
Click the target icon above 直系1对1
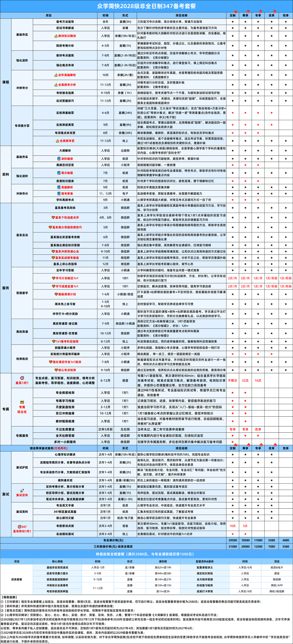[22, 378]
